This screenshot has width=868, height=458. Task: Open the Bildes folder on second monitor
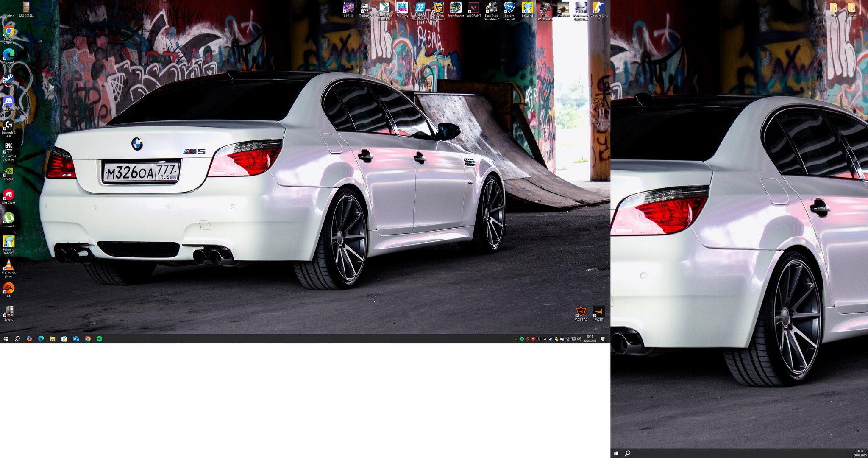pyautogui.click(x=834, y=9)
